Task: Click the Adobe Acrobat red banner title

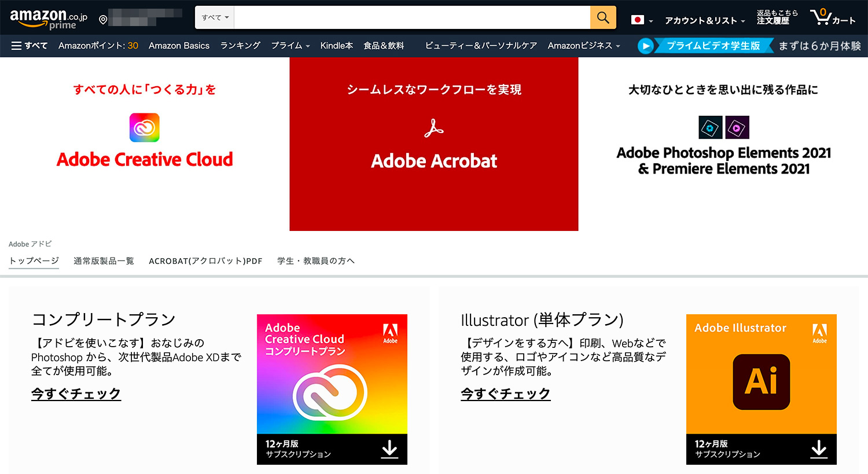Action: pos(434,161)
